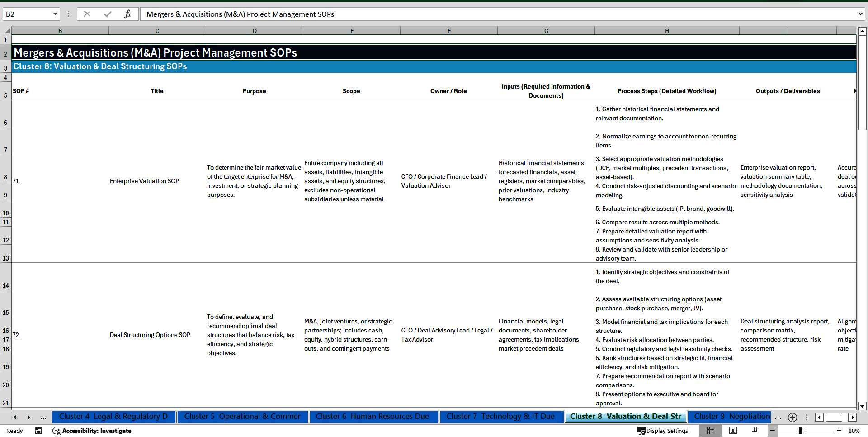Select Normal view icon in the status bar
This screenshot has height=437, width=868.
pos(711,431)
